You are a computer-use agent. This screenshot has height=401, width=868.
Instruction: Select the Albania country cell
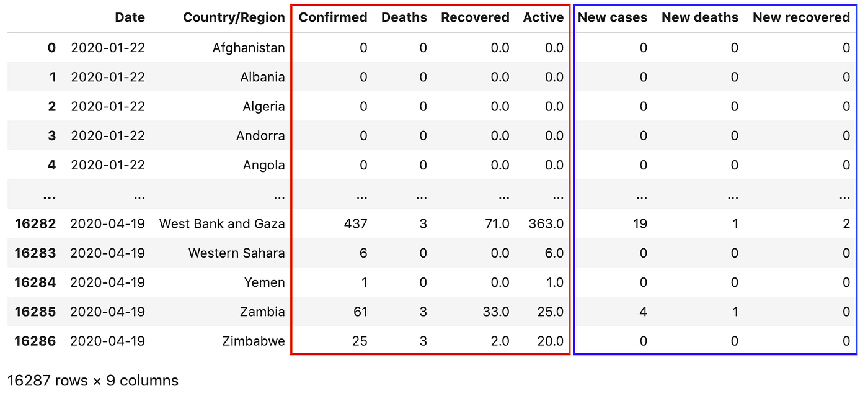[263, 77]
